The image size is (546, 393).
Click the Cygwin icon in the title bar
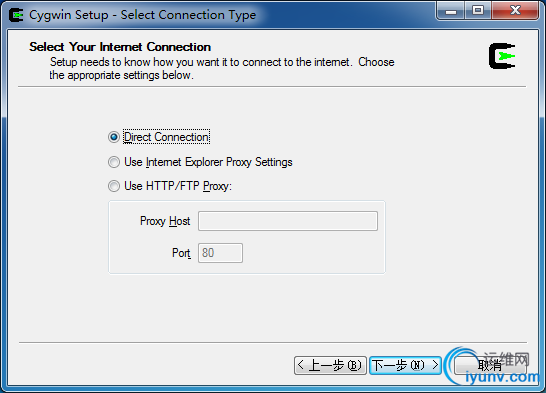pyautogui.click(x=16, y=15)
